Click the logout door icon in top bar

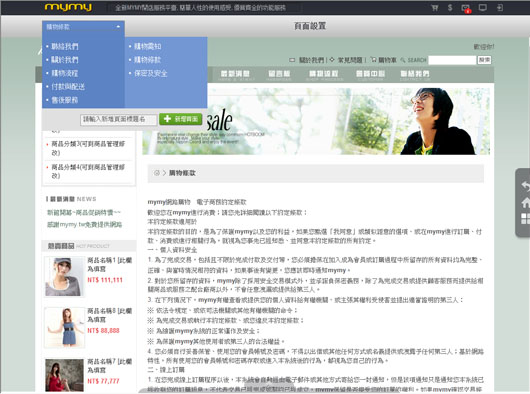tap(500, 7)
